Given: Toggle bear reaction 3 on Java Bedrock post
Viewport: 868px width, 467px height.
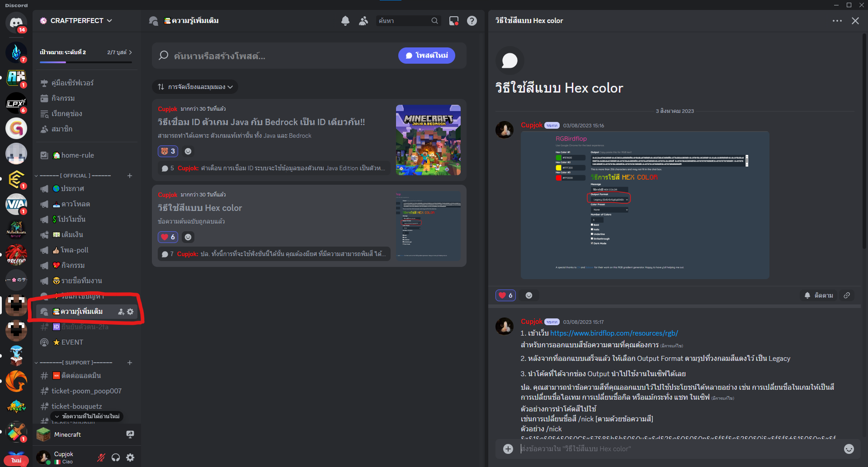Looking at the screenshot, I should [x=168, y=151].
